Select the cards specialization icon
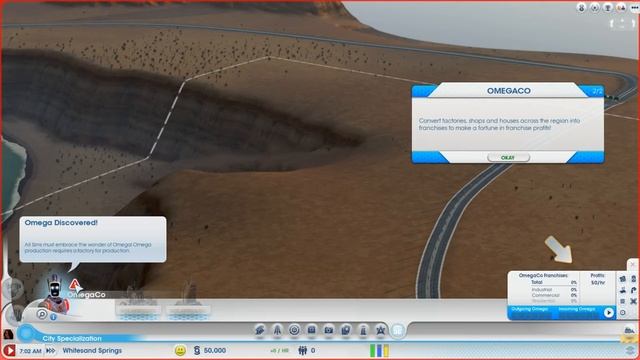The image size is (640, 360). click(346, 330)
